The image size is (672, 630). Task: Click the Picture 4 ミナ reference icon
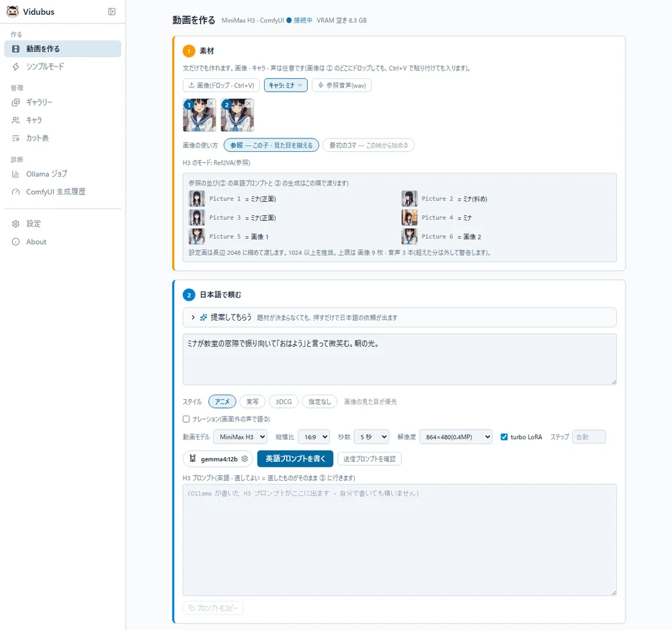(409, 217)
